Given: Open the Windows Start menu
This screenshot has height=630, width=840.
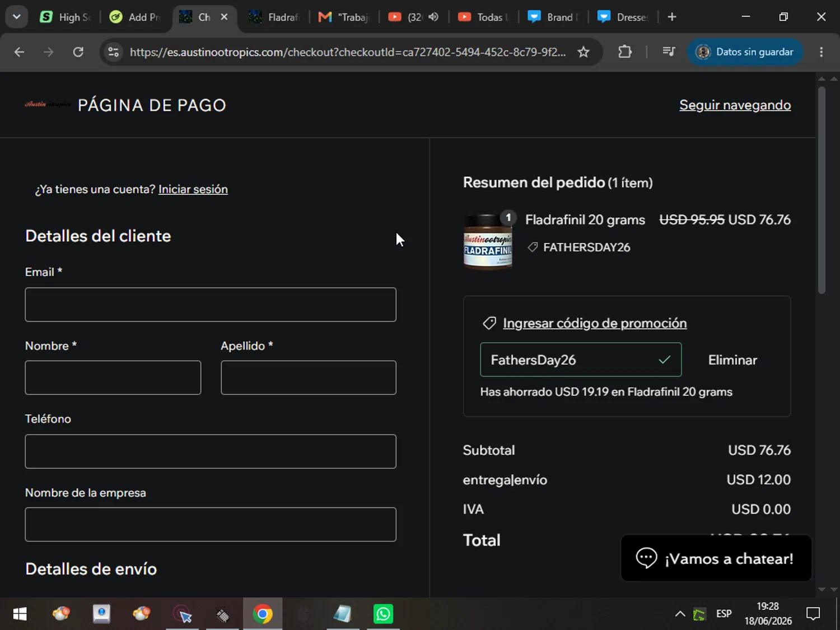Looking at the screenshot, I should coord(20,614).
